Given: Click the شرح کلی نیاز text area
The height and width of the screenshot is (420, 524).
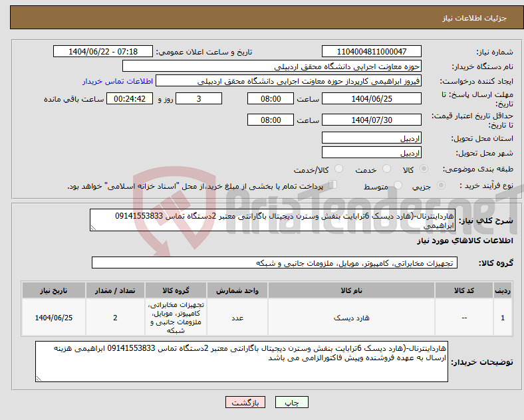Looking at the screenshot, I should 273,220.
